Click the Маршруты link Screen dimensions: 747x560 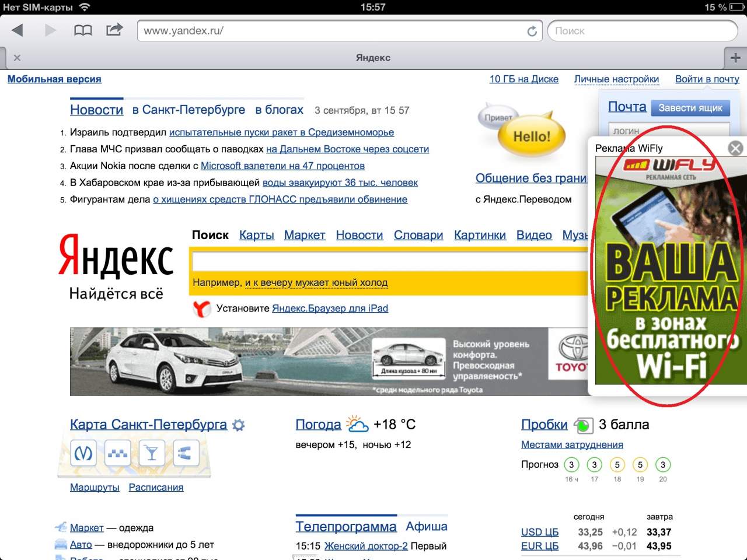click(95, 488)
